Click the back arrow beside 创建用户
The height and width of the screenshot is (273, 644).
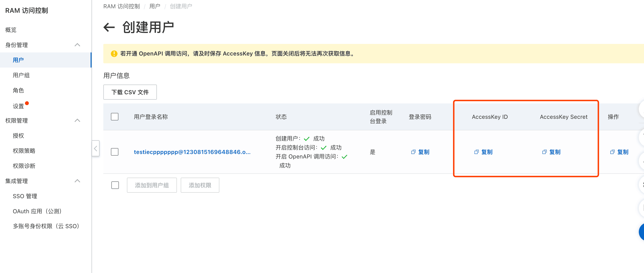pyautogui.click(x=109, y=27)
